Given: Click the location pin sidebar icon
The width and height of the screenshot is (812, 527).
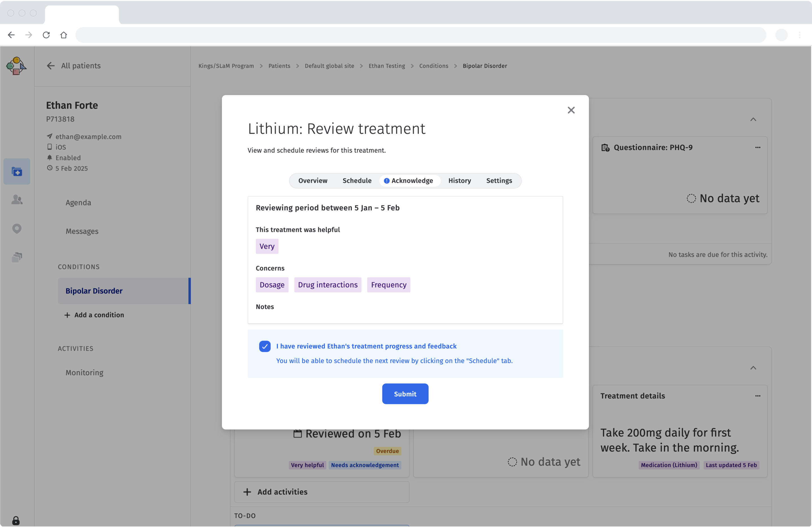Looking at the screenshot, I should (17, 228).
